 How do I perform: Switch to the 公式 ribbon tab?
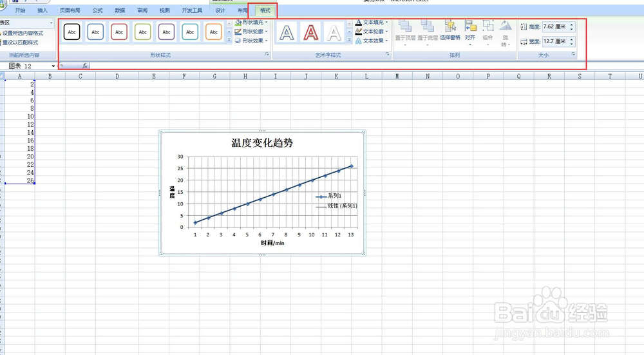pyautogui.click(x=97, y=10)
